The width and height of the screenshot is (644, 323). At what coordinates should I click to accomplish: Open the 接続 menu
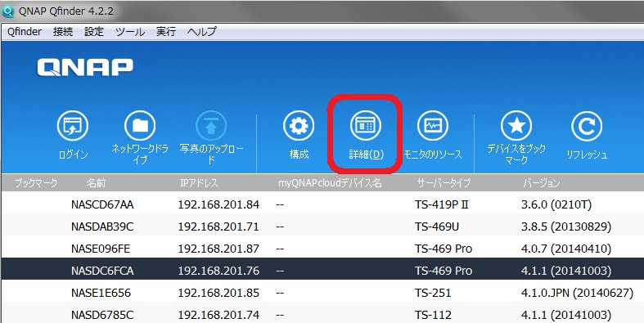coord(63,32)
